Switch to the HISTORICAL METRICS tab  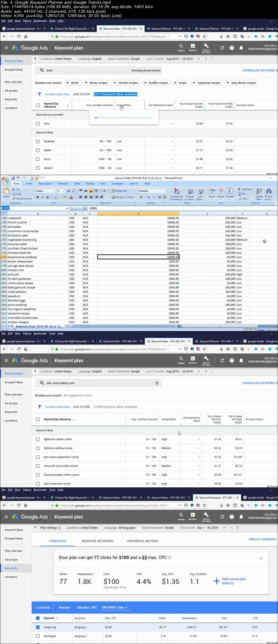pos(143,541)
